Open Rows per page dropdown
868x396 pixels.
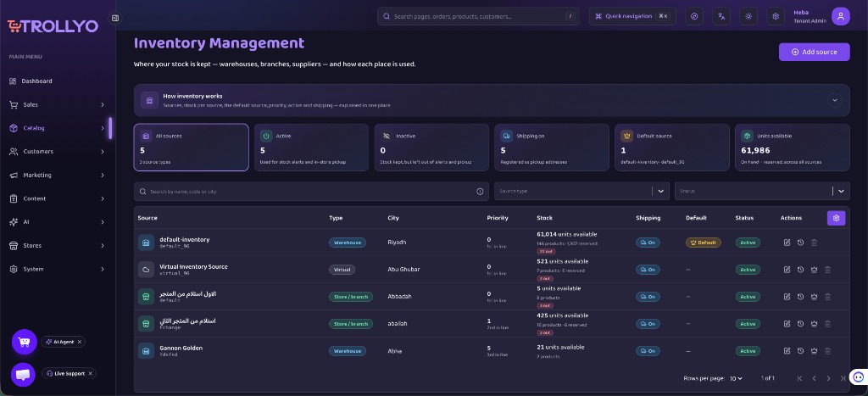(736, 378)
